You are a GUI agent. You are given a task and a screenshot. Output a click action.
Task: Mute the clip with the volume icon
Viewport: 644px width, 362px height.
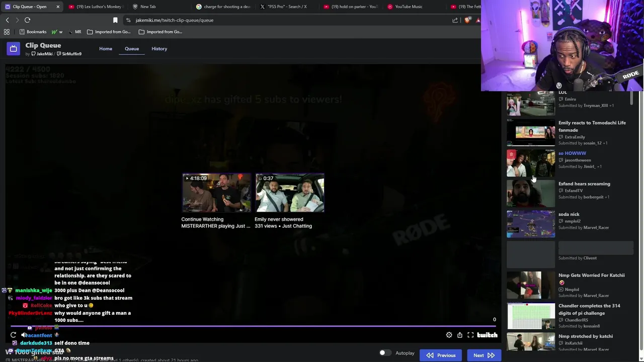click(24, 335)
